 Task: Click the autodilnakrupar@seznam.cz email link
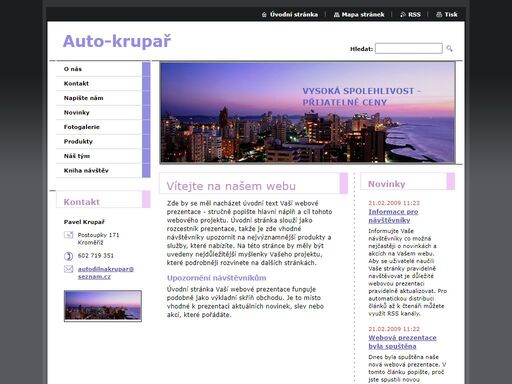click(106, 273)
